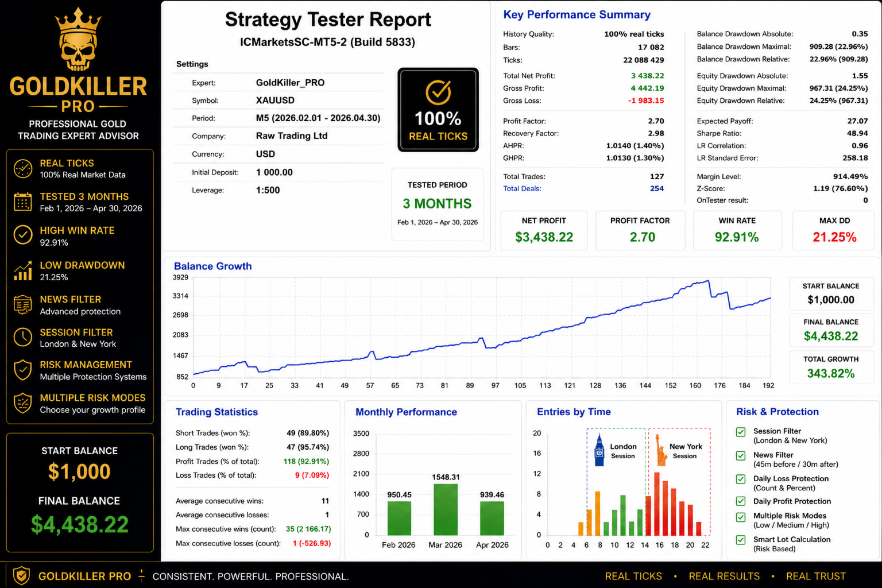The width and height of the screenshot is (882, 588).
Task: Click the shield icon beside Risk Management
Action: pyautogui.click(x=23, y=370)
